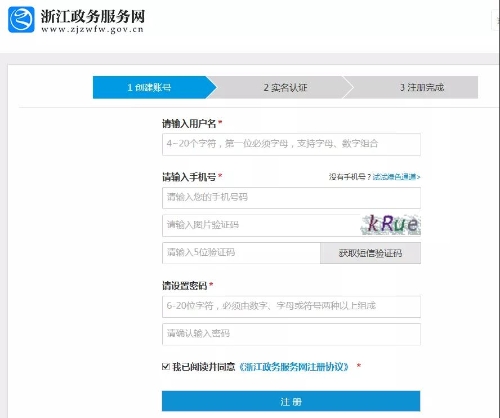This screenshot has width=500, height=418.
Task: Click the 浙江政务服务网 site title
Action: (x=93, y=16)
